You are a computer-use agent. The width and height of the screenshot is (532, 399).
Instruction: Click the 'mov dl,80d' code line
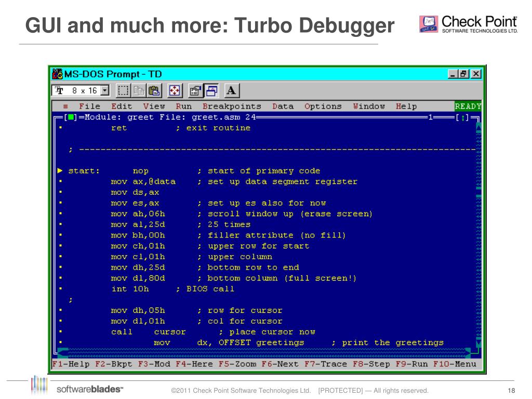pos(234,278)
